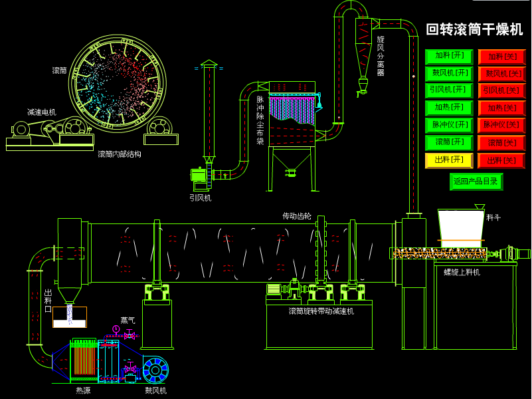
Task: Turn off pulse controller 脉冲仪[关]
Action: (501, 125)
